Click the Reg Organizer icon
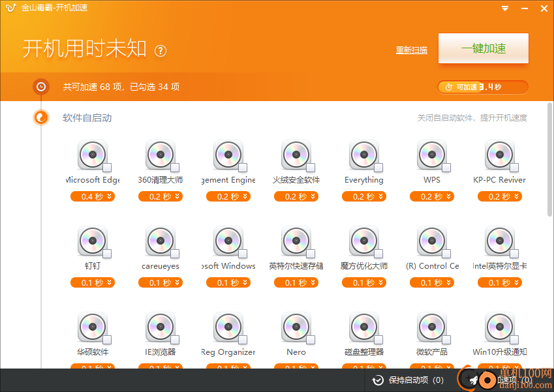554x392 pixels. pyautogui.click(x=228, y=327)
